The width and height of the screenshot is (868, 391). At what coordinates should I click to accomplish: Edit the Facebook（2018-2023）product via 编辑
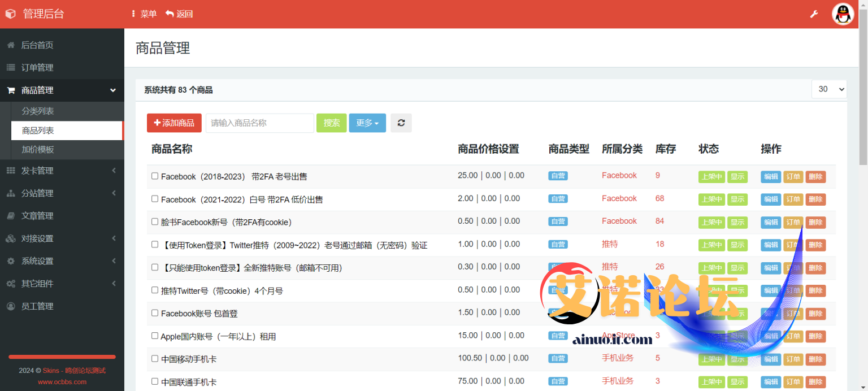(771, 176)
